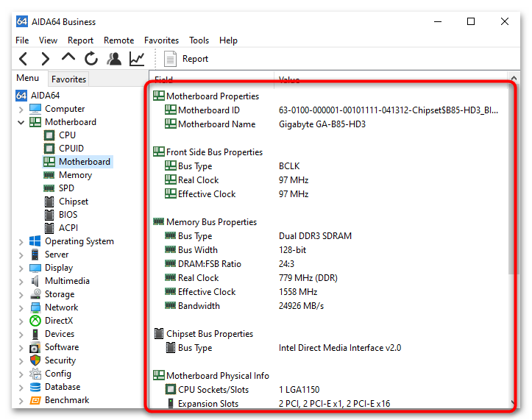
Task: Open the BIOS page in the tree
Action: point(68,214)
